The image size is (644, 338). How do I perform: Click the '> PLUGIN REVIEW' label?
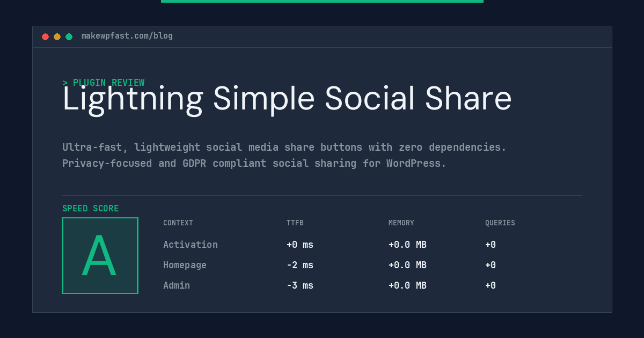(104, 83)
